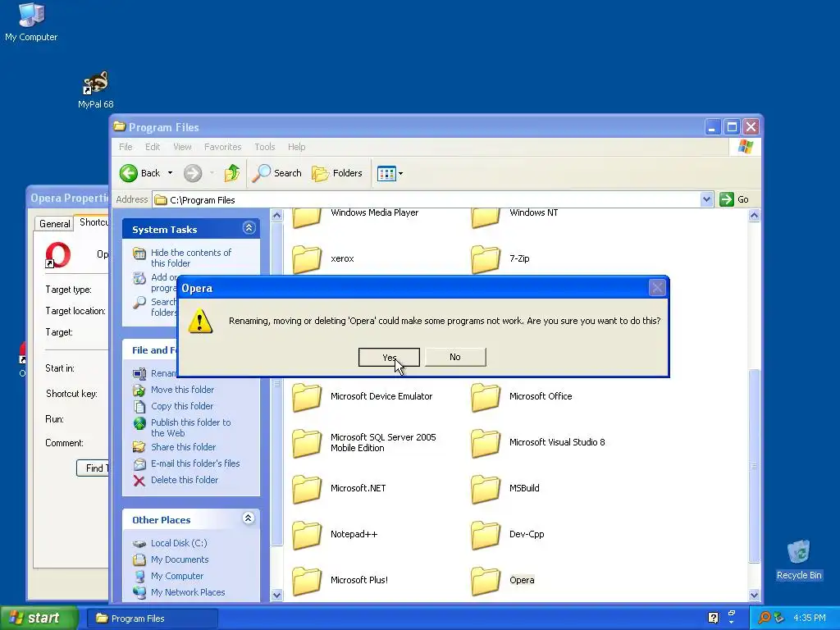
Task: Toggle the Folders pane button
Action: click(337, 173)
